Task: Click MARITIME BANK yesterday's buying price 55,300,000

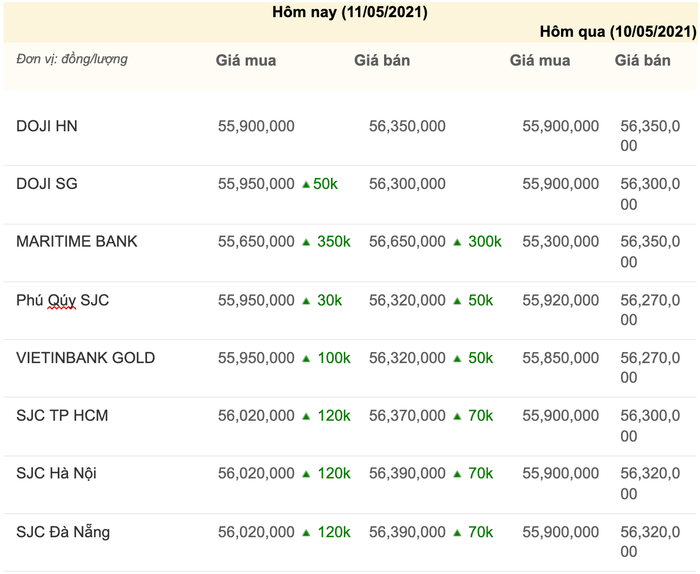Action: (561, 242)
